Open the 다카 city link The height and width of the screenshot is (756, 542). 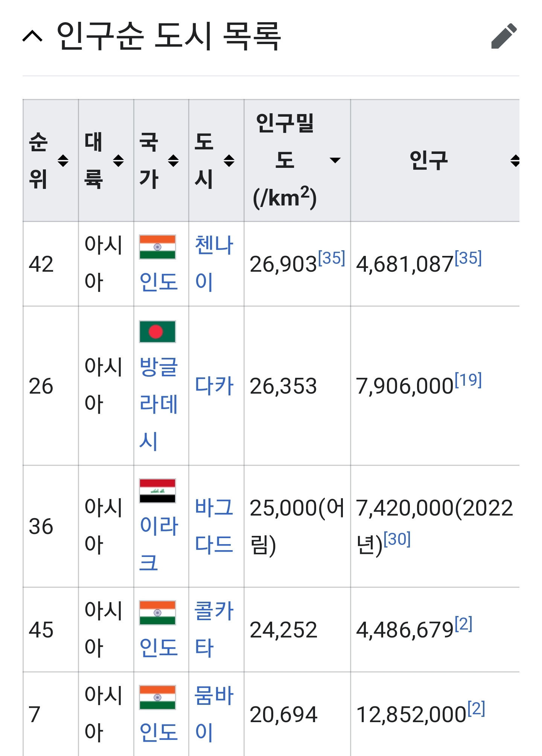click(214, 386)
